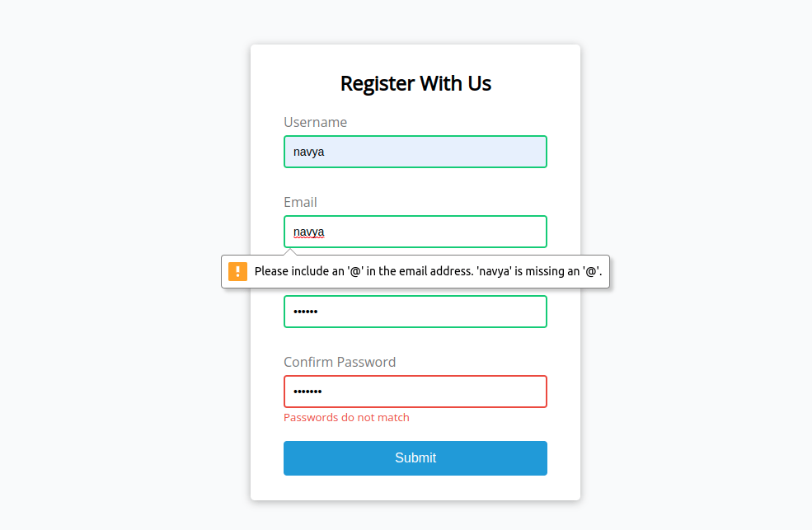This screenshot has height=530, width=812.
Task: Click the Confirm Password label
Action: click(x=340, y=362)
